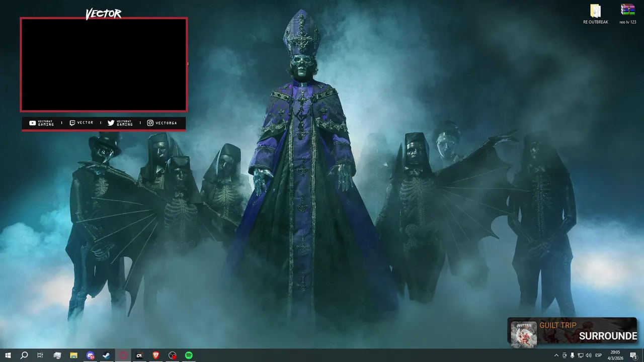This screenshot has width=644, height=362.
Task: Click inside the black webcam frame
Action: click(x=104, y=64)
